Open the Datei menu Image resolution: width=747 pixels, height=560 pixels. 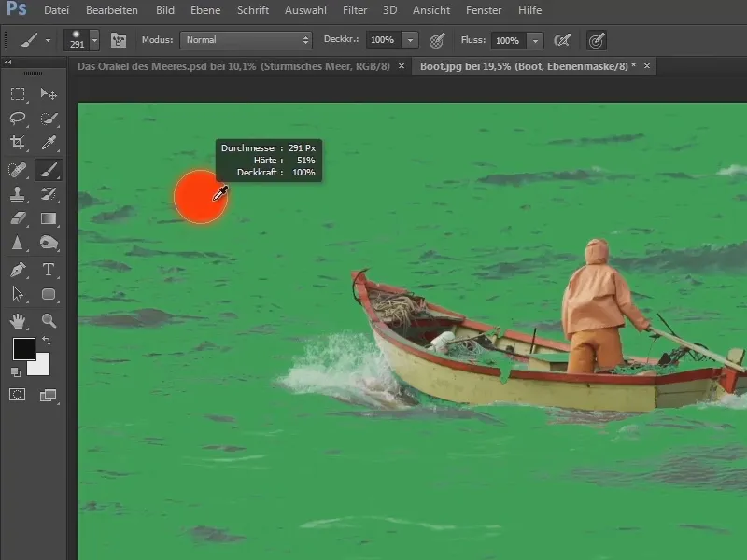pyautogui.click(x=56, y=10)
